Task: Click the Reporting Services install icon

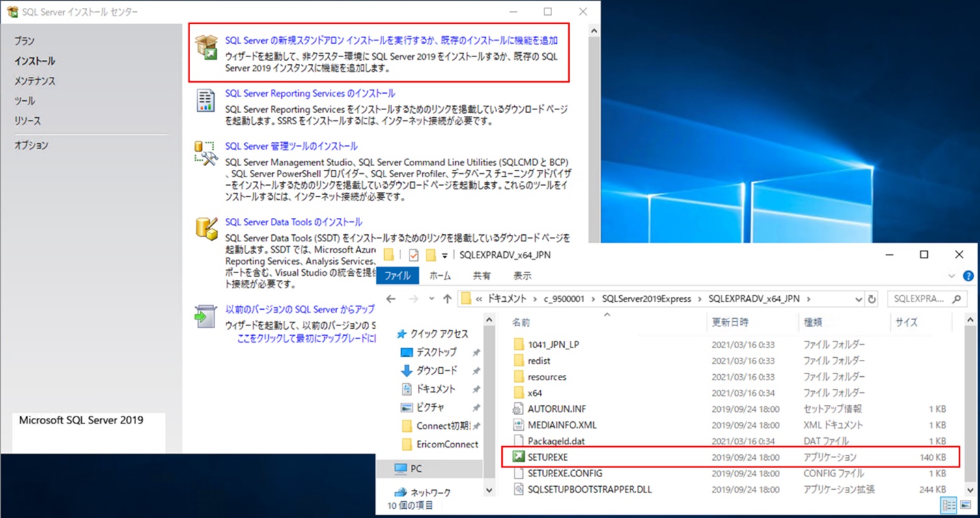Action: point(206,101)
